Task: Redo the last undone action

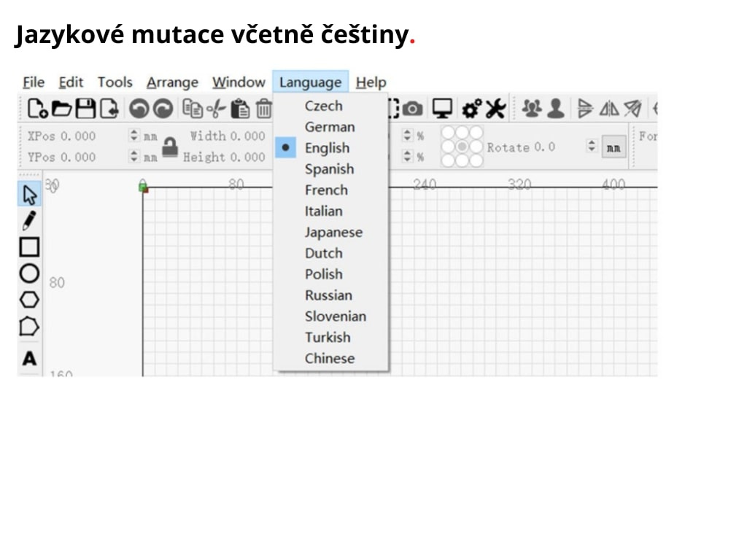Action: 163,109
